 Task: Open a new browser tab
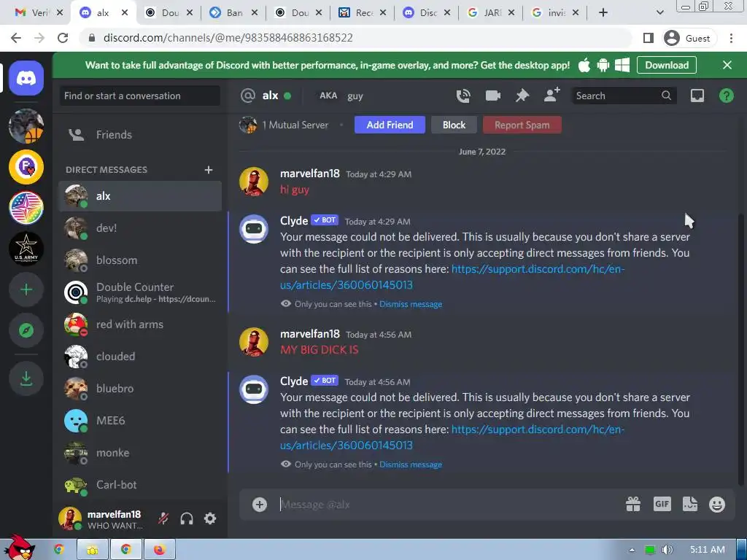click(603, 13)
